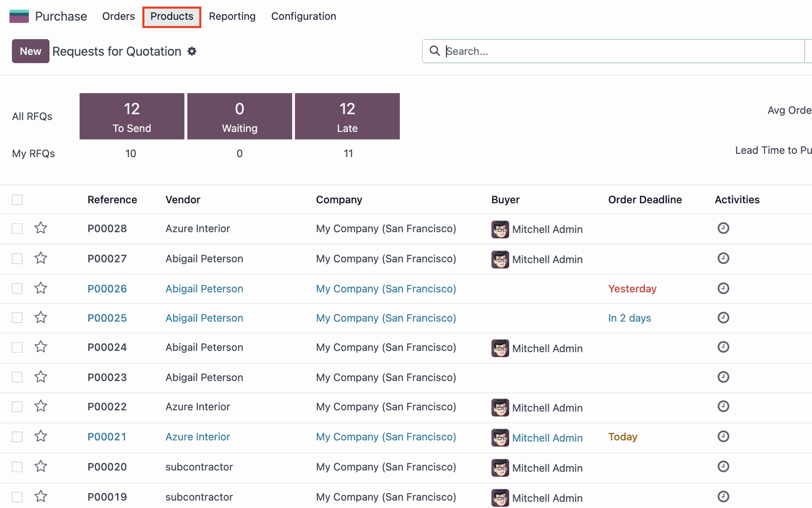812x508 pixels.
Task: Sort list by Order Deadline column
Action: [645, 199]
